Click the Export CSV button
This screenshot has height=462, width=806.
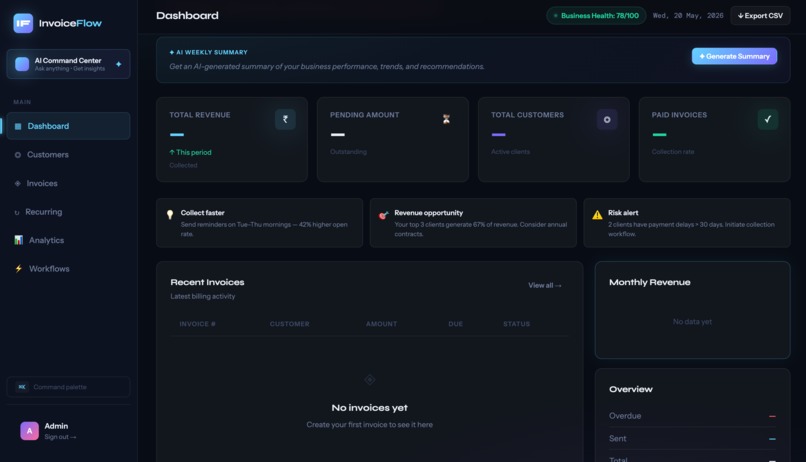760,15
